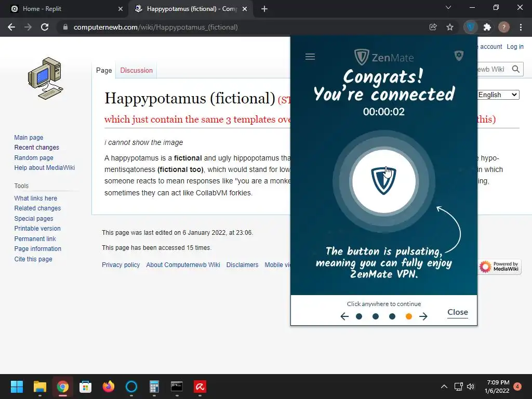Screen dimensions: 532x399
Task: Open the English language dropdown
Action: [498, 95]
